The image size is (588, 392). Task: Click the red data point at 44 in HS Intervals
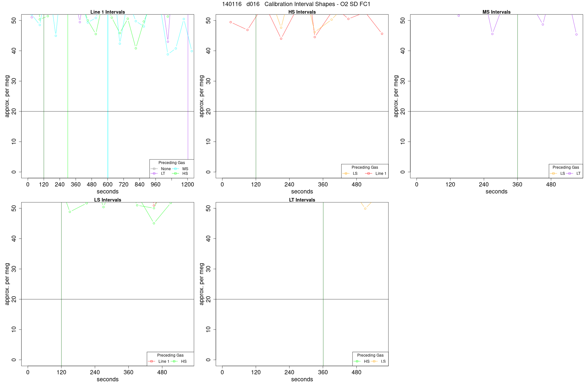pos(281,39)
